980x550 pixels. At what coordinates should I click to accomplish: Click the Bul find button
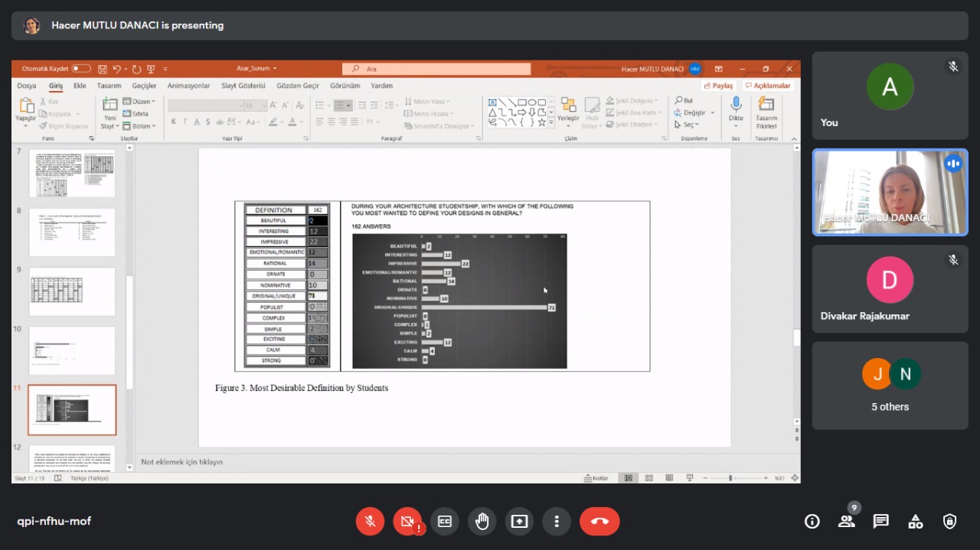[x=684, y=100]
